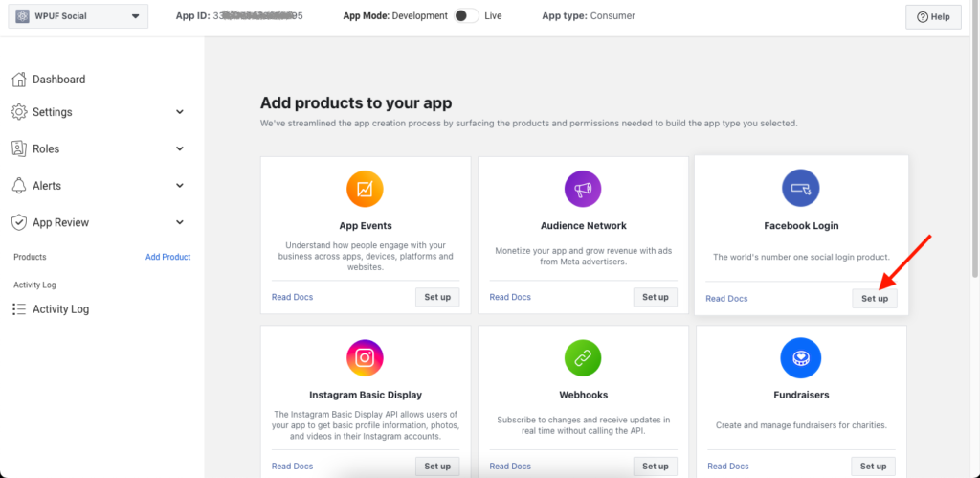Open Activity Log in the sidebar
The height and width of the screenshot is (478, 980).
pyautogui.click(x=60, y=309)
